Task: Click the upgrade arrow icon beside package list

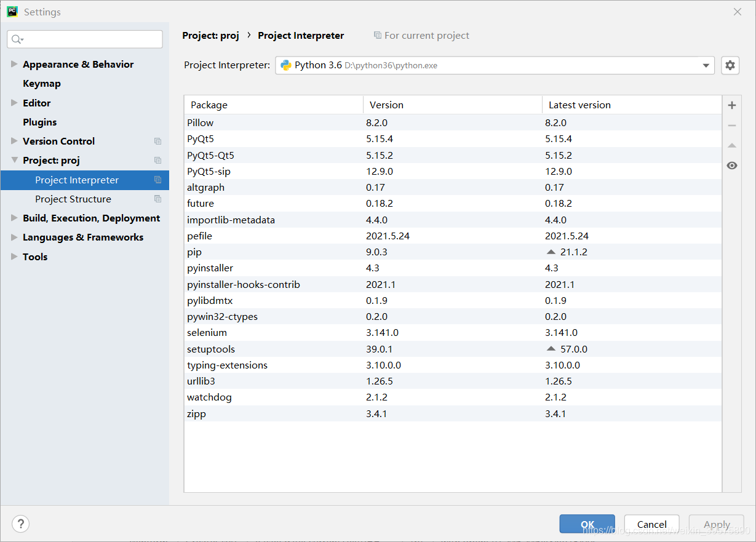Action: tap(731, 146)
